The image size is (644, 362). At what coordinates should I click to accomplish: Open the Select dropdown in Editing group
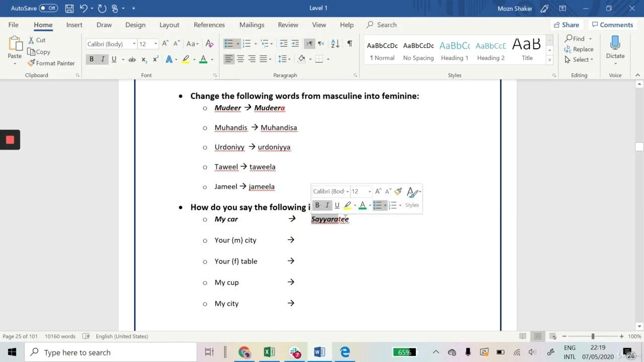point(579,59)
